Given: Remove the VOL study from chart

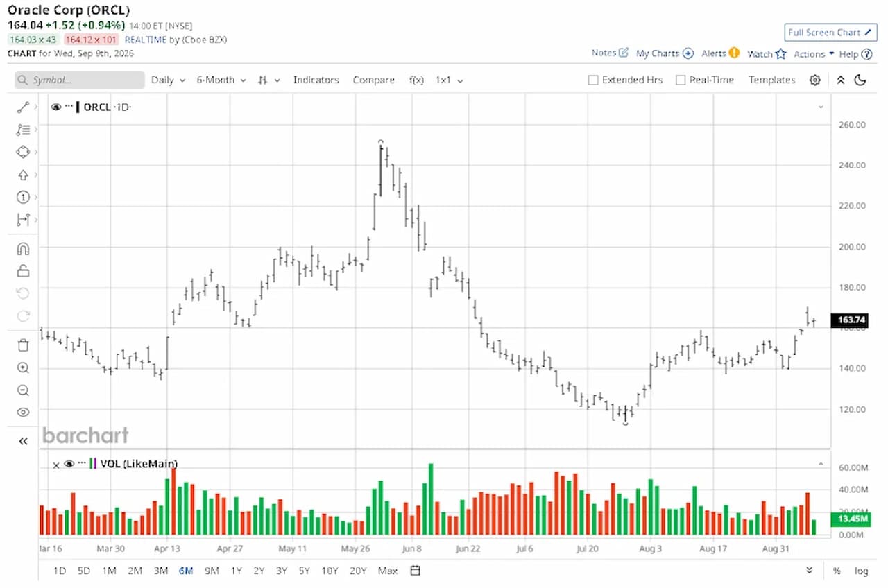Looking at the screenshot, I should 56,465.
